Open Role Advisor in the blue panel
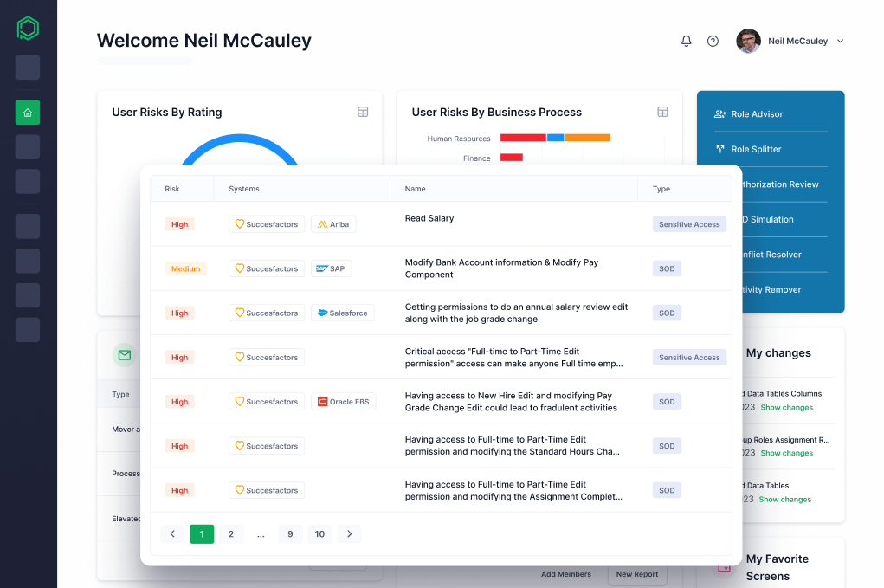 [756, 114]
